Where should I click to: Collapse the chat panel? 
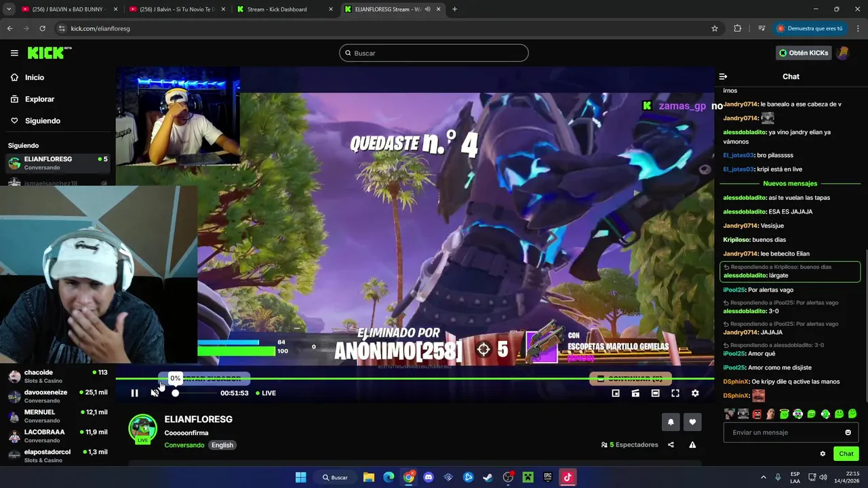(x=723, y=77)
